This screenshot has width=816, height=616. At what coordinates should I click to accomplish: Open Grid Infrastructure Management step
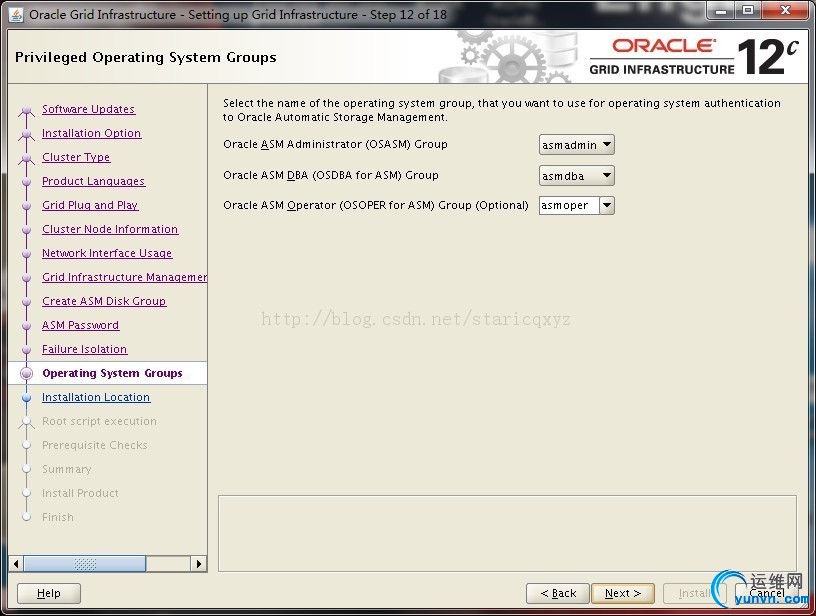pos(124,277)
